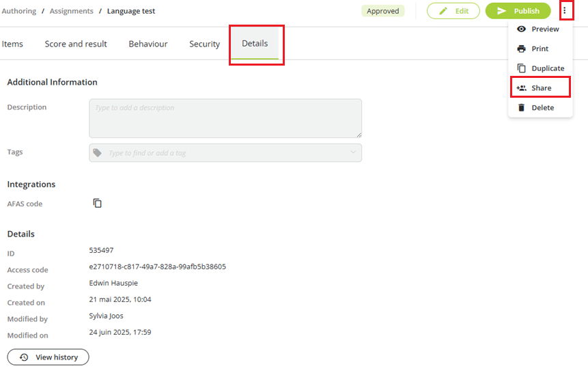
Task: Click the created date 21 mai 2025, 10:04
Action: coord(120,299)
